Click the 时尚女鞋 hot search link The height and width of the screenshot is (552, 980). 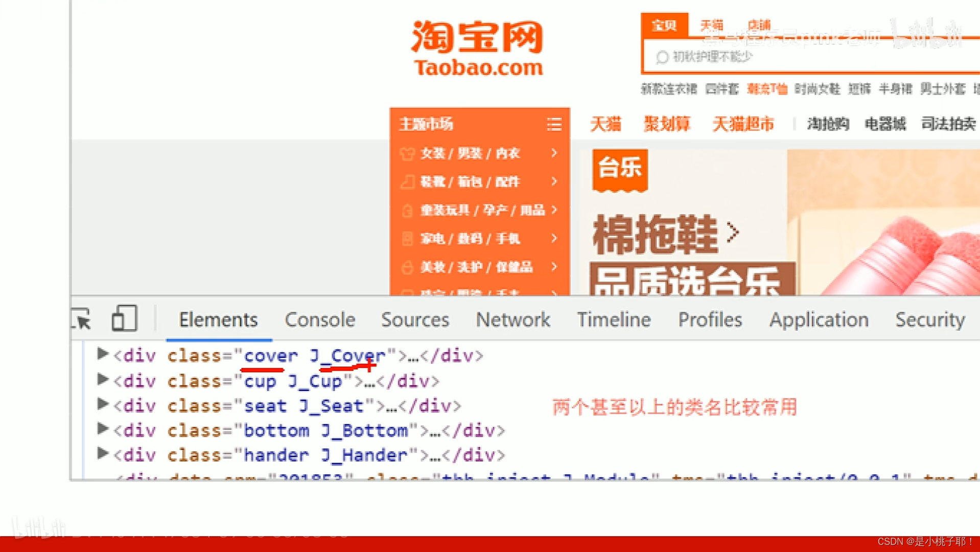817,89
